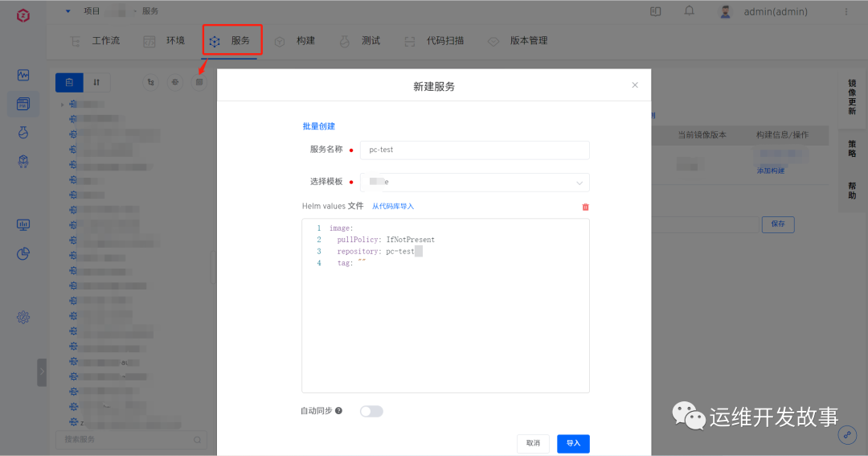
Task: Switch to the 环境 tab
Action: click(x=165, y=41)
